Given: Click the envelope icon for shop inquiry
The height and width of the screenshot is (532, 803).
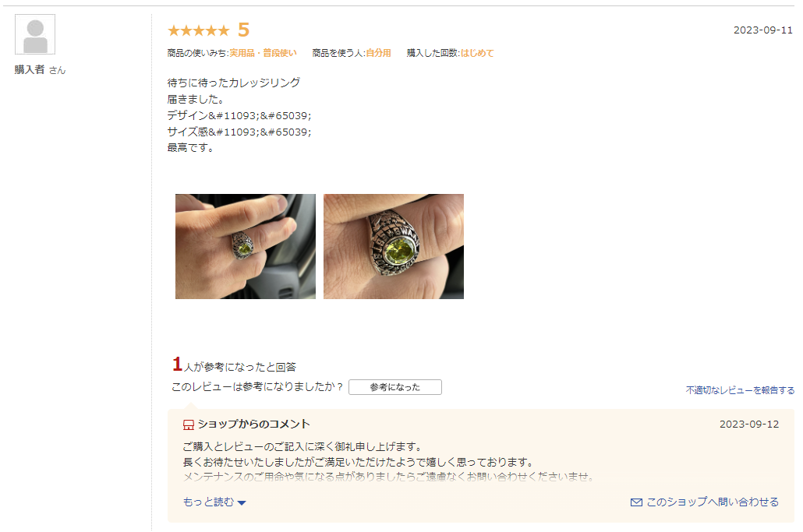Looking at the screenshot, I should pos(636,502).
